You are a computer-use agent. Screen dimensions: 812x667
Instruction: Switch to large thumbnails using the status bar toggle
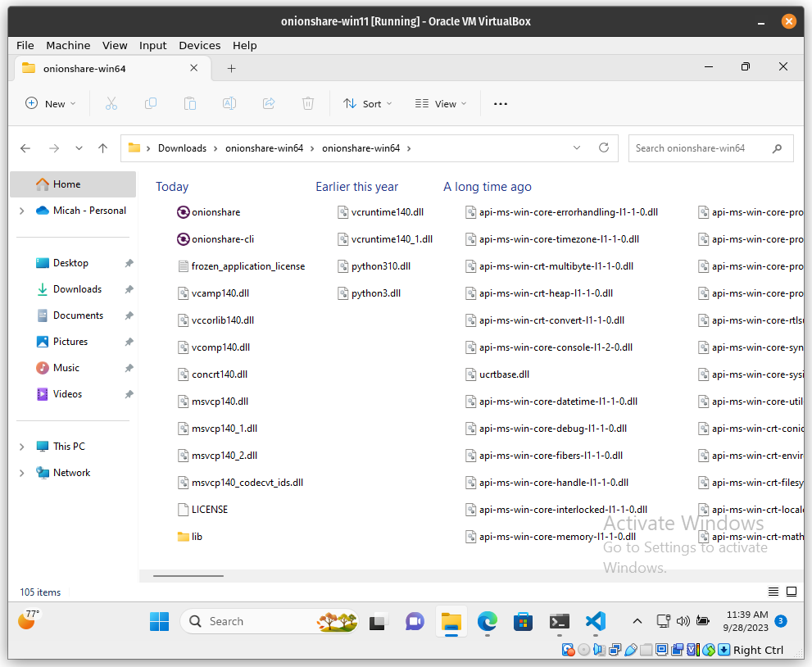pyautogui.click(x=792, y=591)
